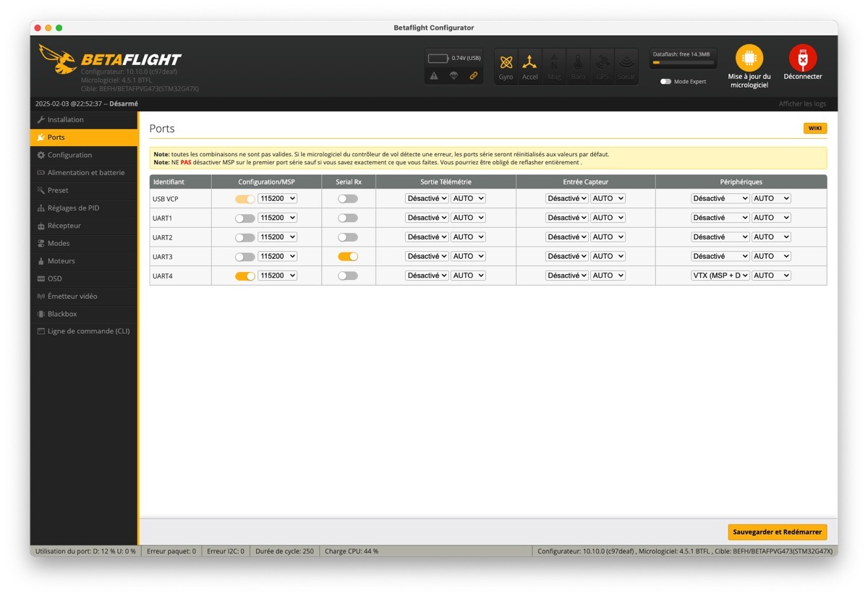Image resolution: width=868 pixels, height=596 pixels.
Task: Click the Déconnecter USB icon
Action: click(803, 58)
